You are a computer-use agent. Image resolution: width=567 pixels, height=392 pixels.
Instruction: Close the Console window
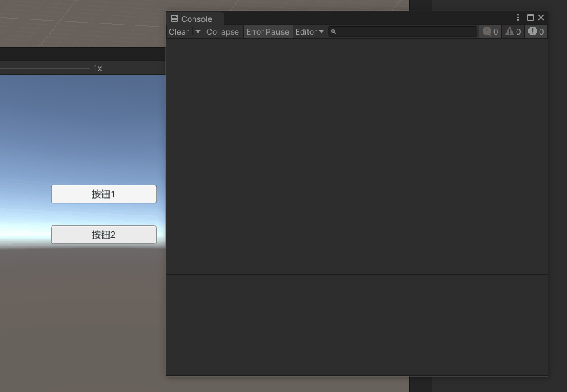(541, 17)
